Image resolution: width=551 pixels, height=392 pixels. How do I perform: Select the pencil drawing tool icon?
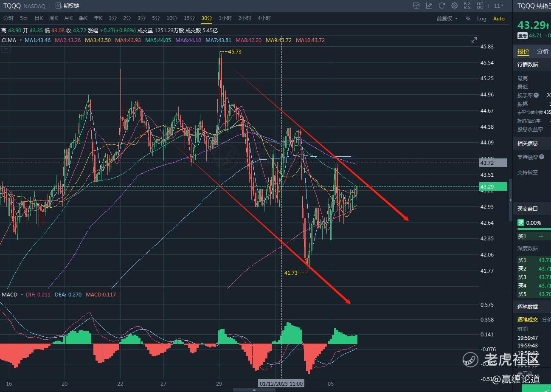click(429, 6)
